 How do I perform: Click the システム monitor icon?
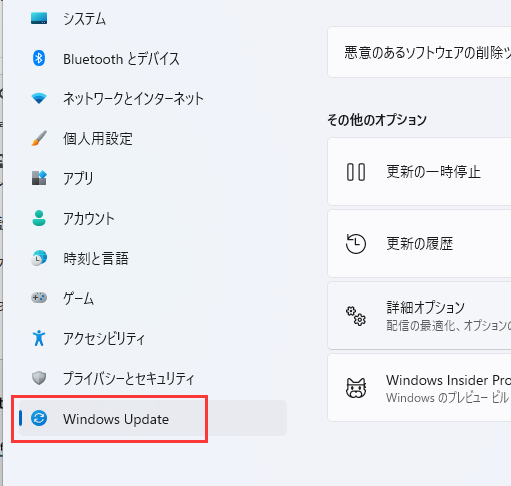[x=39, y=18]
